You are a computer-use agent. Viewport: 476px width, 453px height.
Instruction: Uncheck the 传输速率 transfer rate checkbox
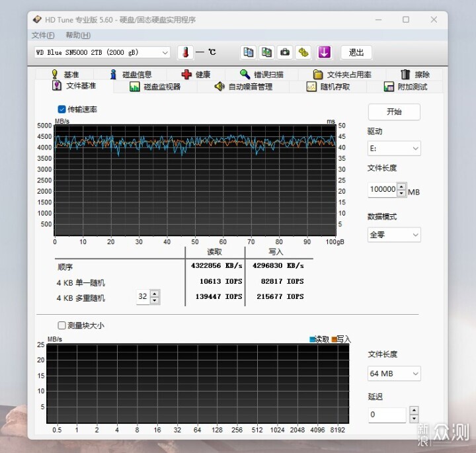click(x=61, y=109)
